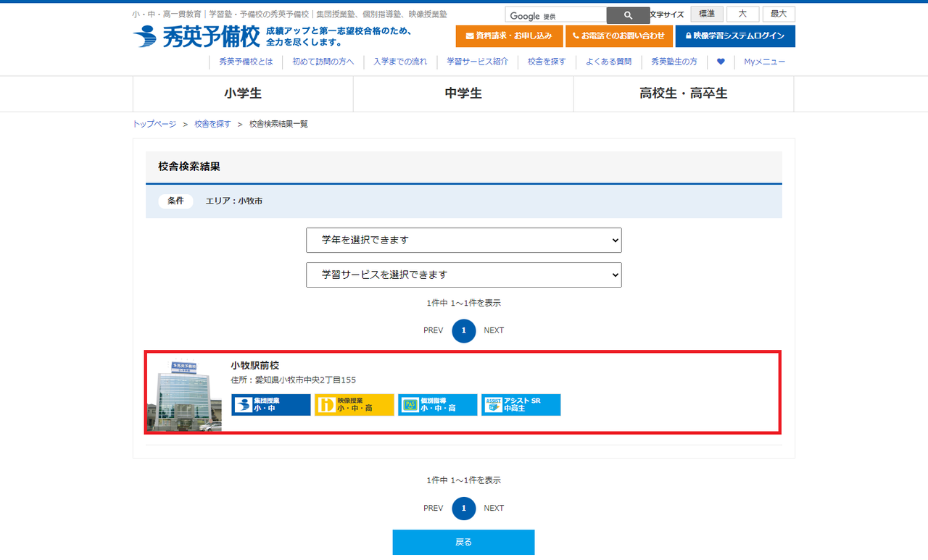The height and width of the screenshot is (560, 928).
Task: Click upper NEXT pagination link
Action: (x=494, y=330)
